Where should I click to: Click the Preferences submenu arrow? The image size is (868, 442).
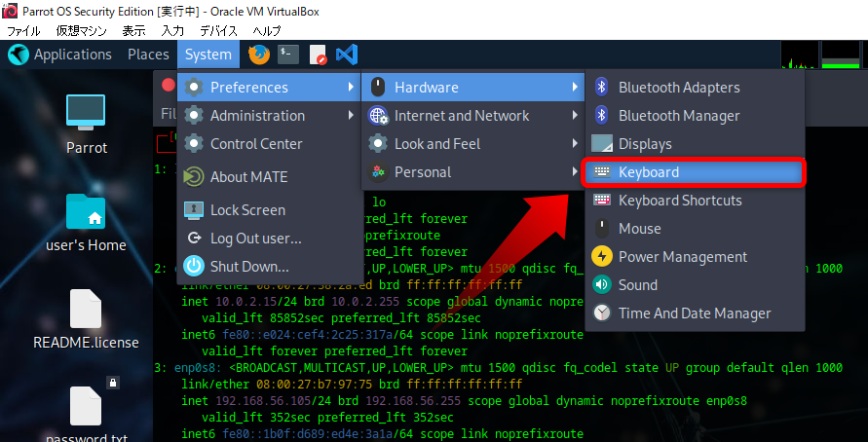(351, 87)
